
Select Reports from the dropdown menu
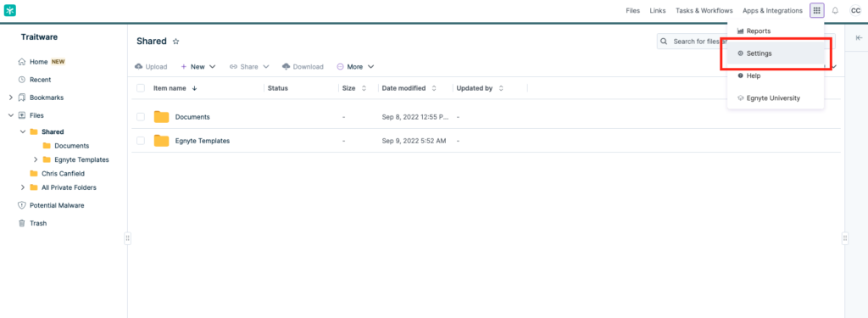[776, 31]
